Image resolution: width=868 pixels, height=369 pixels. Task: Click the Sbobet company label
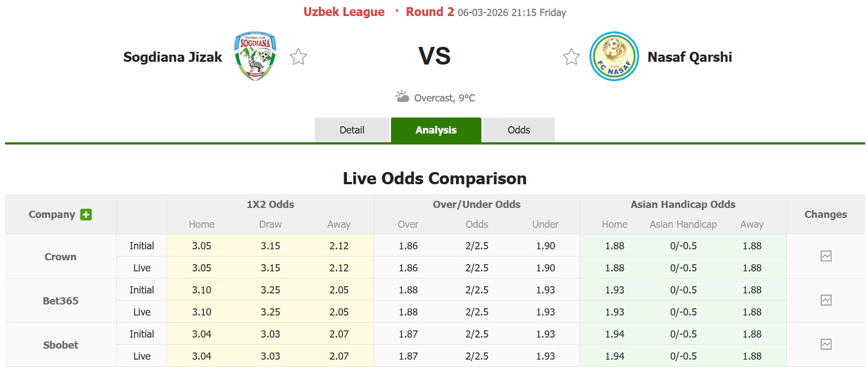[x=60, y=345]
